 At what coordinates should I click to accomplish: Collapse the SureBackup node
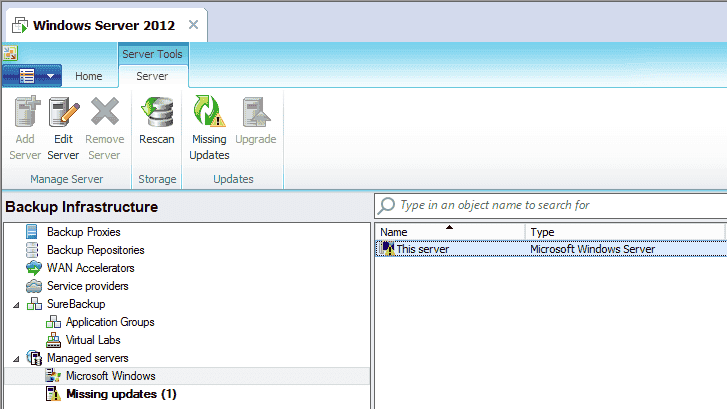point(16,305)
